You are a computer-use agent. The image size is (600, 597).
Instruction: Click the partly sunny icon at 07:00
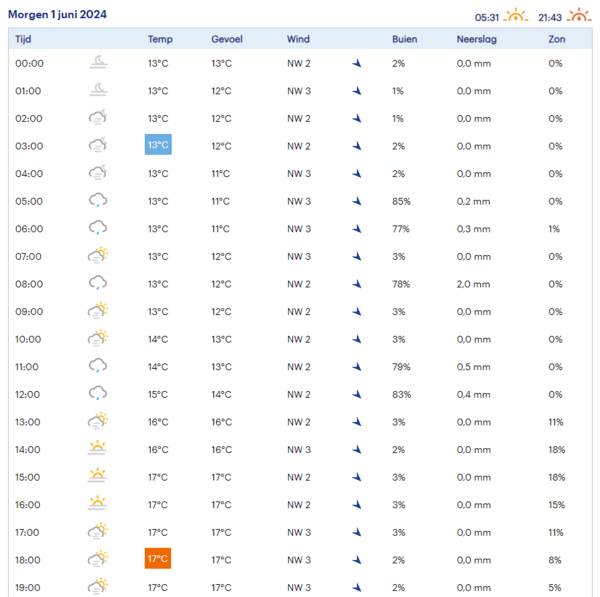click(98, 255)
